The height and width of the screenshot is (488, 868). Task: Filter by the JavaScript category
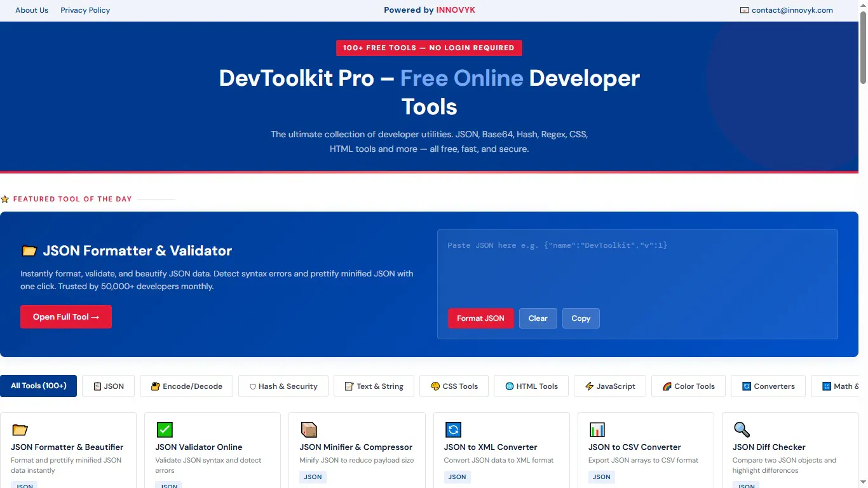[x=610, y=386]
